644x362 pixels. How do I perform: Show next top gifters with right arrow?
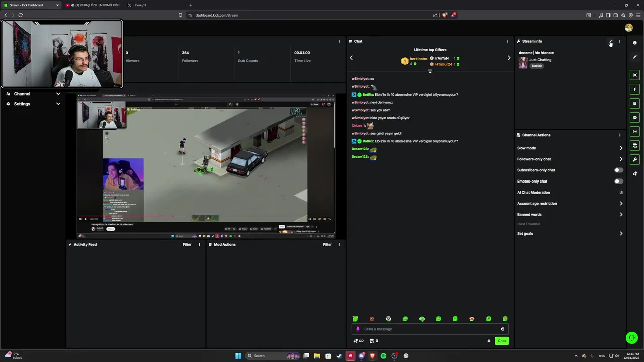click(x=509, y=58)
